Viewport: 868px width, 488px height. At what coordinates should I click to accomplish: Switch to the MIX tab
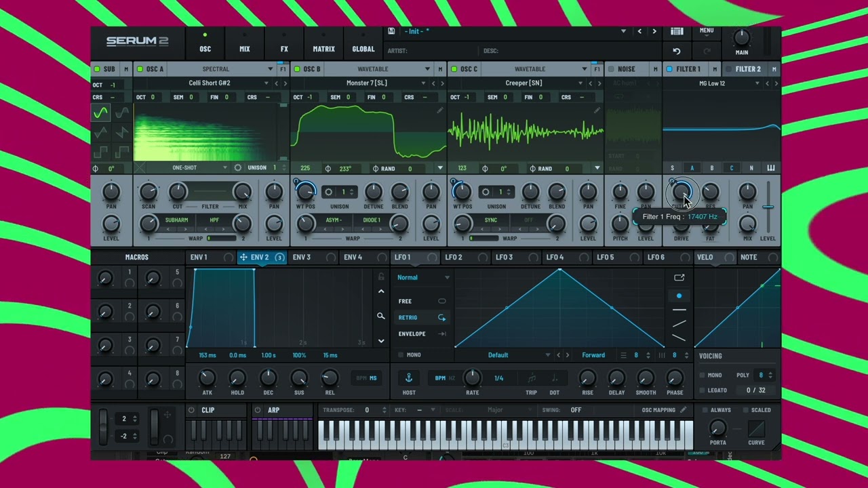[245, 44]
